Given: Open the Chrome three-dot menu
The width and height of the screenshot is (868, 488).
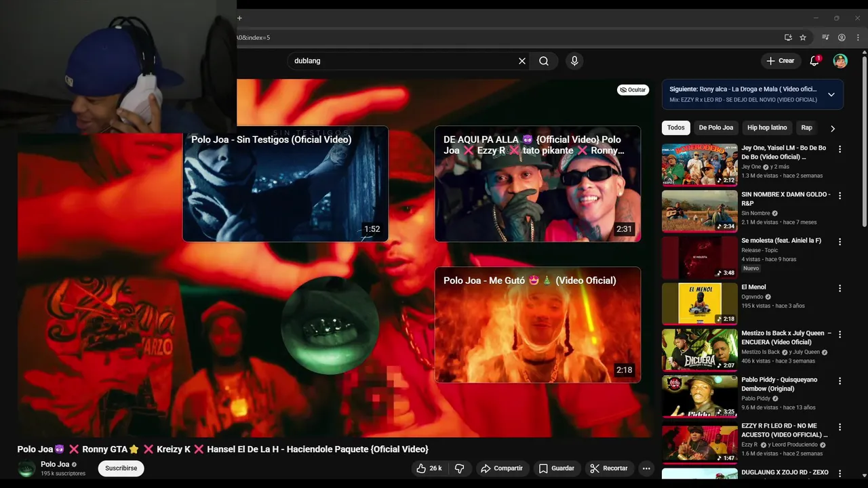Looking at the screenshot, I should coord(858,37).
